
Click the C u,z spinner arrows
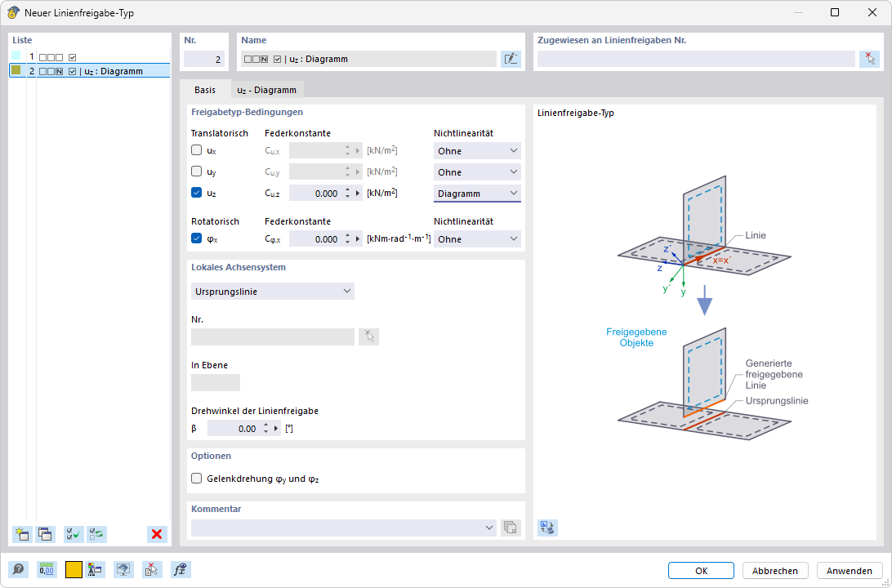348,194
